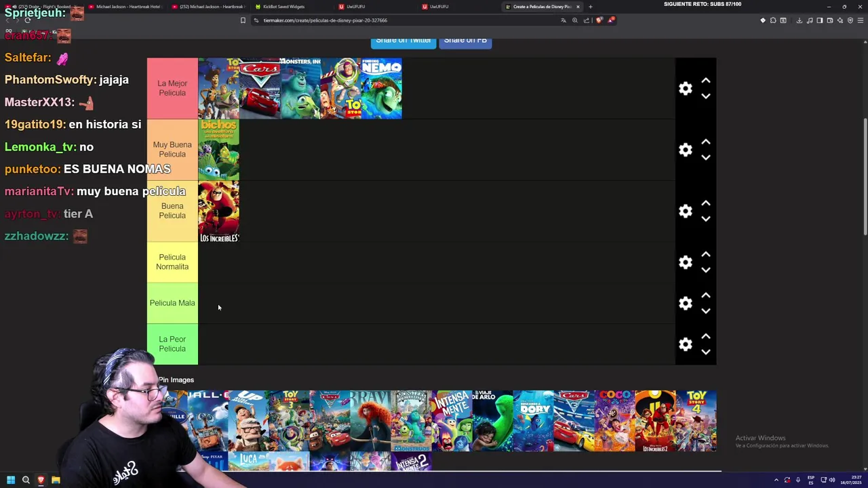The width and height of the screenshot is (868, 488).
Task: Click the page vertical scrollbar
Action: 865,178
